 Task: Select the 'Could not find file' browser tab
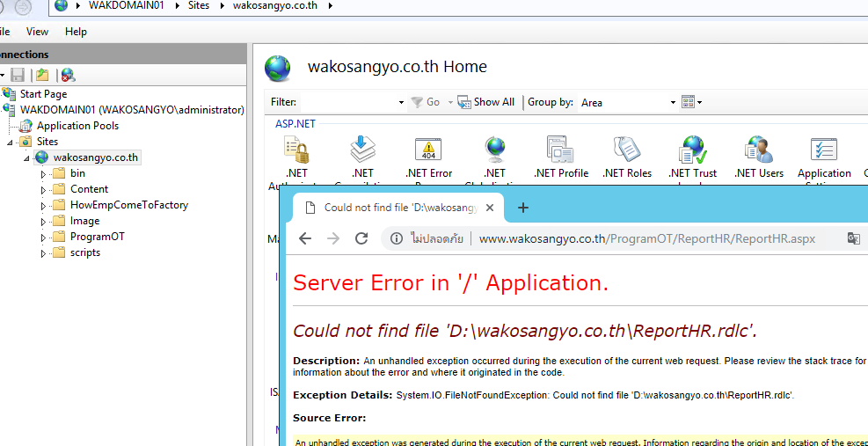(x=398, y=208)
